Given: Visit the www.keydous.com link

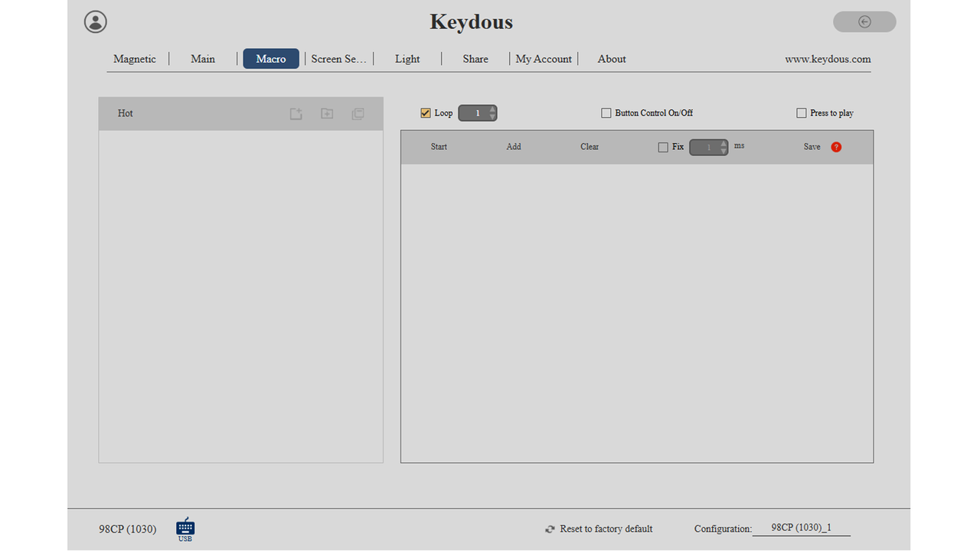Looking at the screenshot, I should 828,59.
